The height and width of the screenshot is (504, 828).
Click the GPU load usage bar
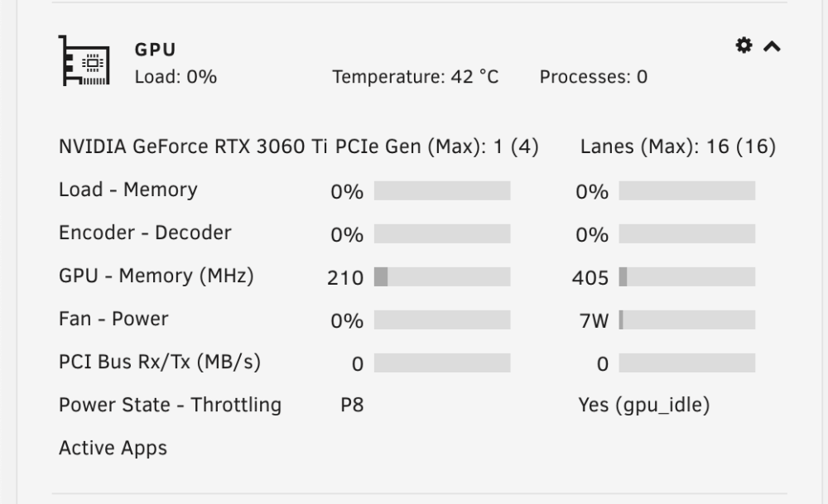coord(442,190)
